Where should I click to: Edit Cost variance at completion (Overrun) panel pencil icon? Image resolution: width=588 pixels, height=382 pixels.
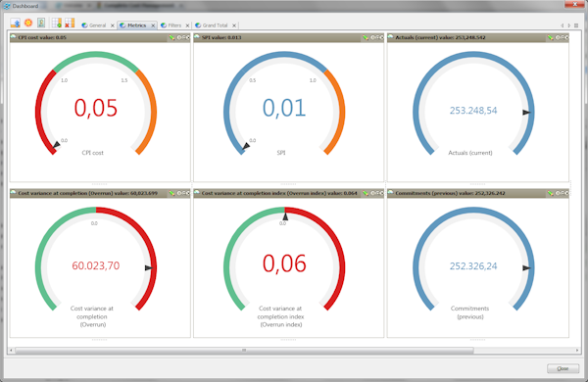pos(171,193)
